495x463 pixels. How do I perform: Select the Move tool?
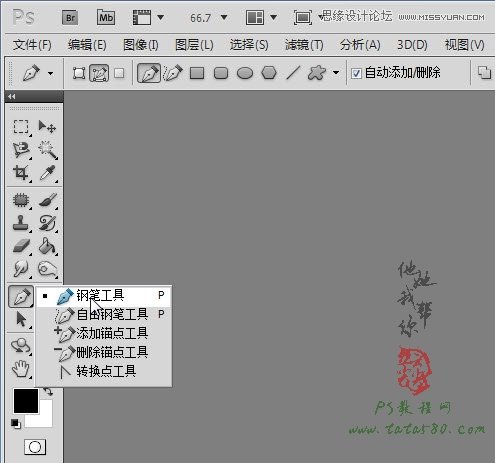[x=47, y=127]
